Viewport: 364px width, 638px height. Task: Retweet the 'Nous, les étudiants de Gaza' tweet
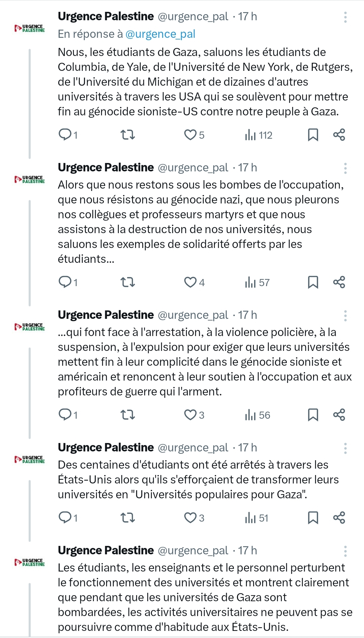point(128,135)
